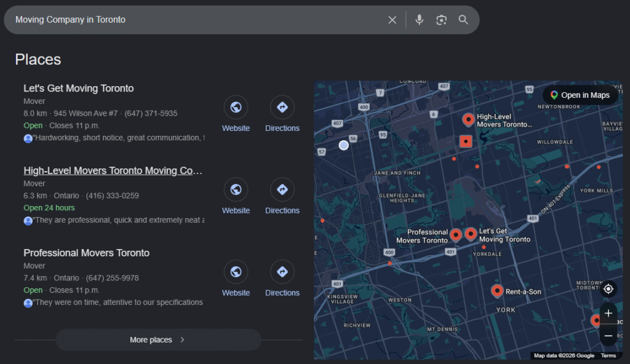Get Directions icon for Let's Get Moving Toronto
Screen dimensions: 630x364
pyautogui.click(x=282, y=107)
